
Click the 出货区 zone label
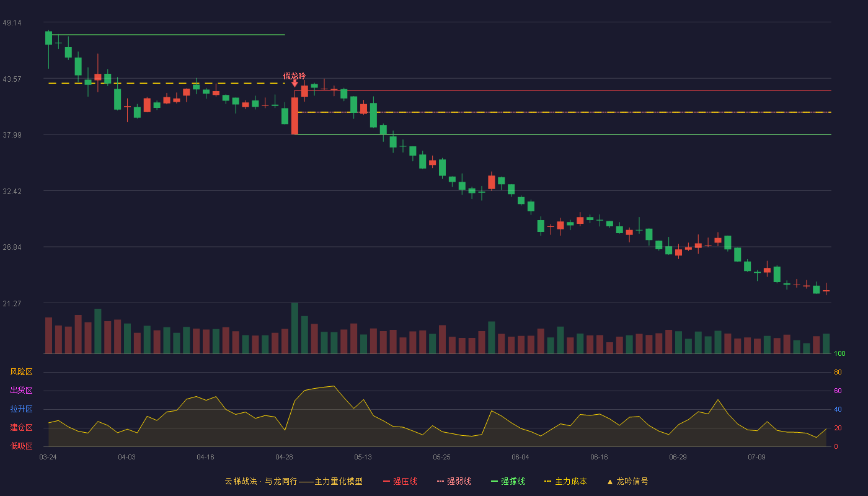pos(21,391)
